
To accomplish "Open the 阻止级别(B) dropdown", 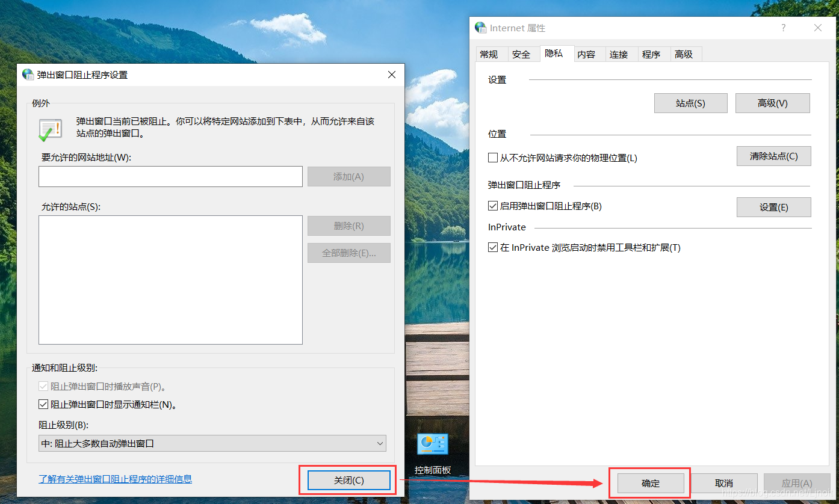I will coord(212,443).
